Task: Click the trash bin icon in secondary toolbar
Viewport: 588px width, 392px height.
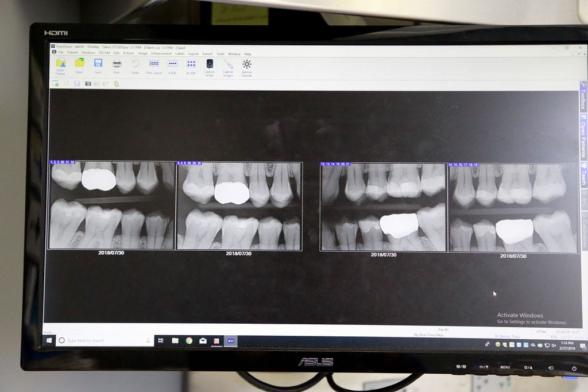Action: coord(77,84)
